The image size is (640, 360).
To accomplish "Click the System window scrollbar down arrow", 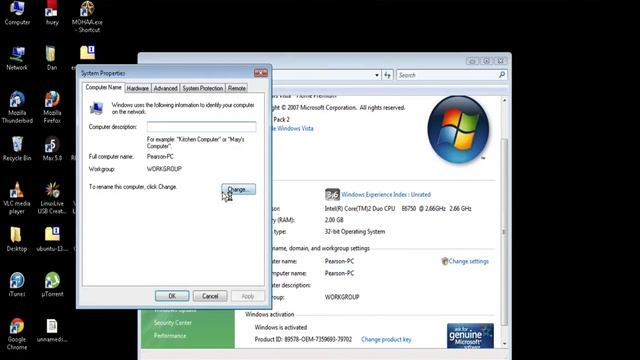I will tap(504, 343).
